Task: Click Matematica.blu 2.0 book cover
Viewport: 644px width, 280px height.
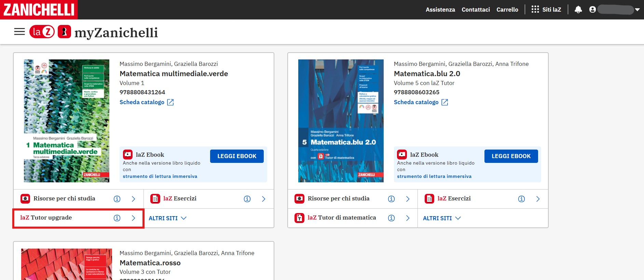Action: 341,121
